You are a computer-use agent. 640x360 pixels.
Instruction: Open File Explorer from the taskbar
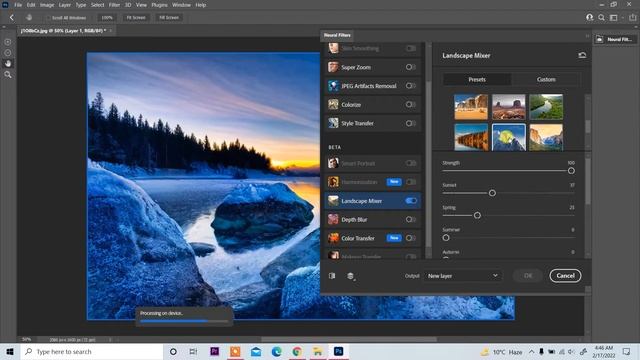pos(318,351)
